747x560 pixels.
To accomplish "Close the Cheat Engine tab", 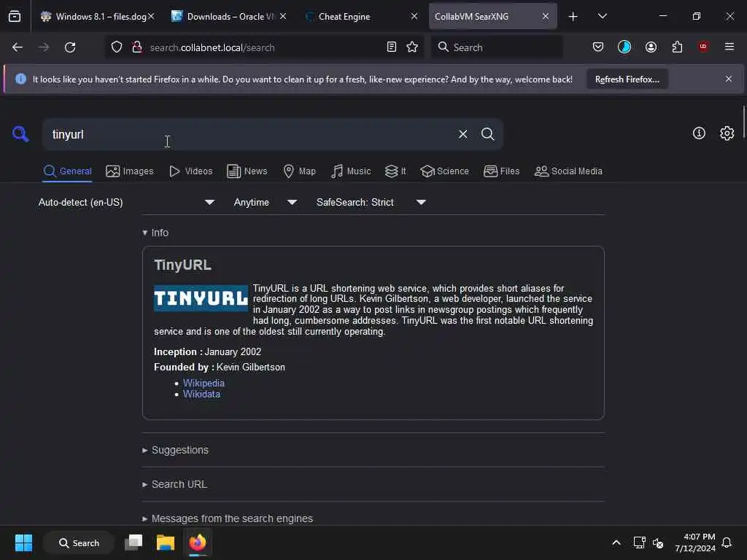I will [414, 17].
